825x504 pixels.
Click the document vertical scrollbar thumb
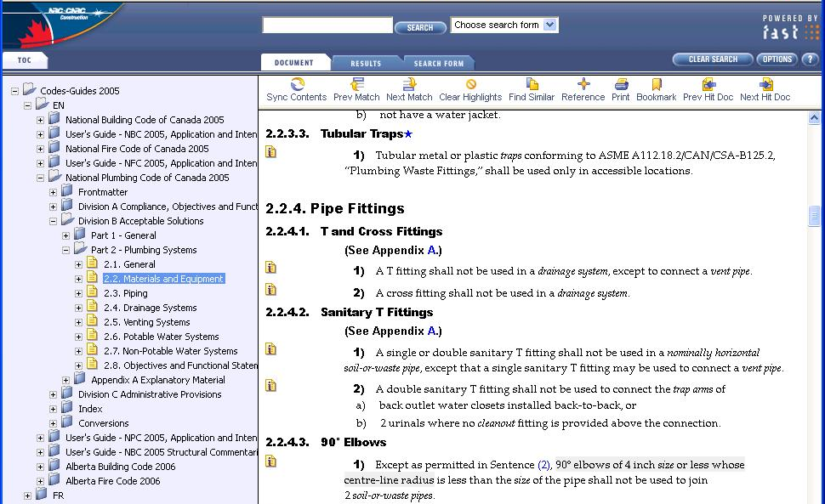click(x=814, y=216)
